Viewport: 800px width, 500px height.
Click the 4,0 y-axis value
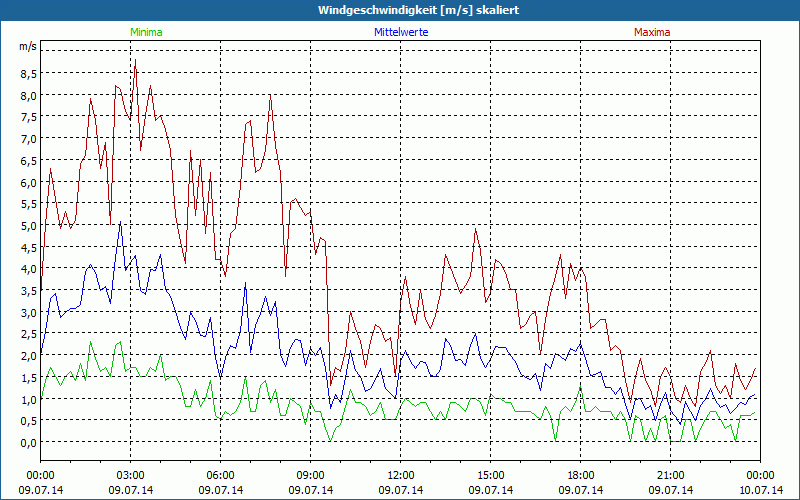[x=29, y=269]
